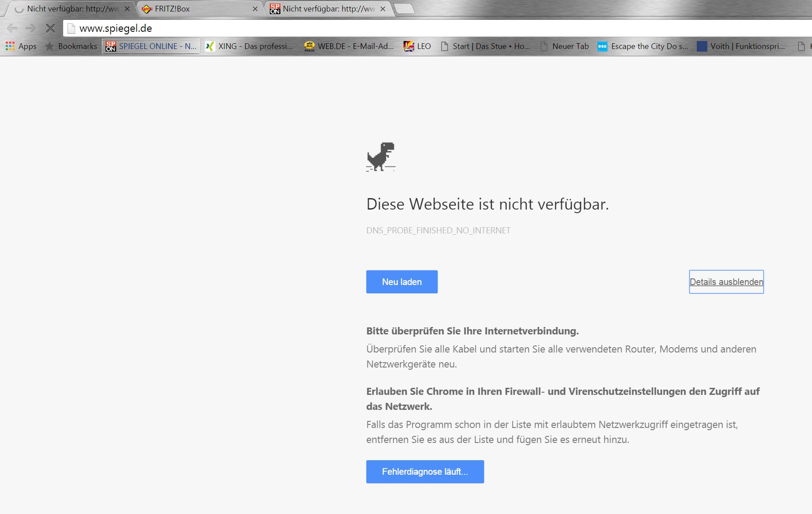Open the Start | Das Stue bookmark
This screenshot has height=514, width=812.
[485, 46]
